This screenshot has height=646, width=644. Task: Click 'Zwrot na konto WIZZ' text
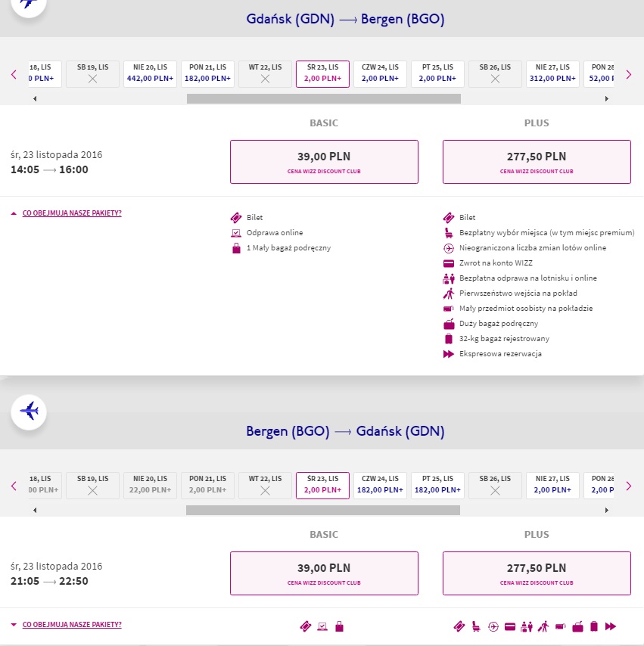496,262
